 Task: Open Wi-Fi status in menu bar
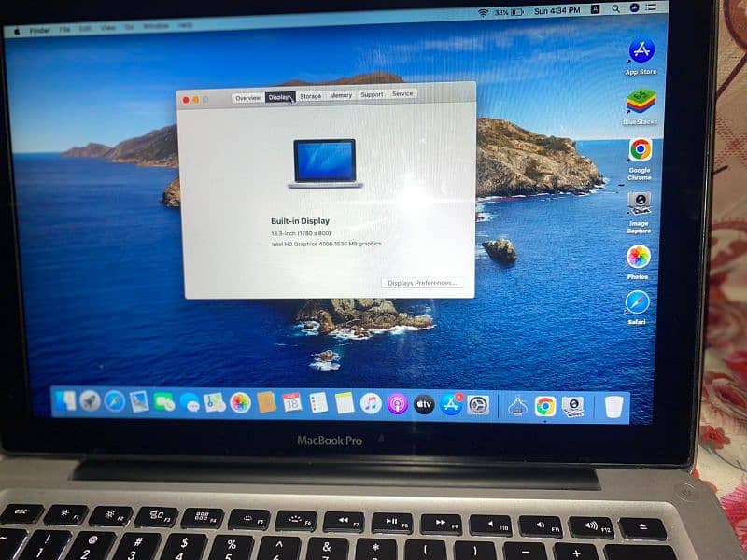(x=483, y=13)
